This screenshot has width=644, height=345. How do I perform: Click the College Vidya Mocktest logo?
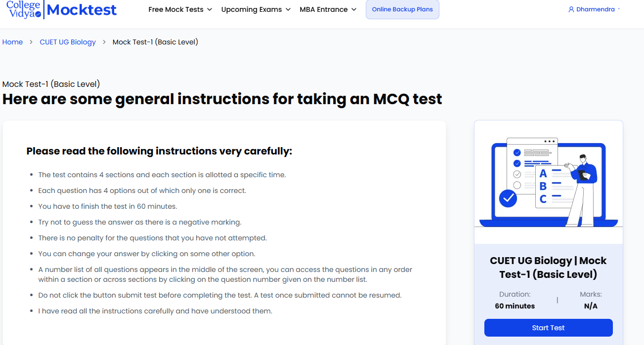click(x=62, y=9)
